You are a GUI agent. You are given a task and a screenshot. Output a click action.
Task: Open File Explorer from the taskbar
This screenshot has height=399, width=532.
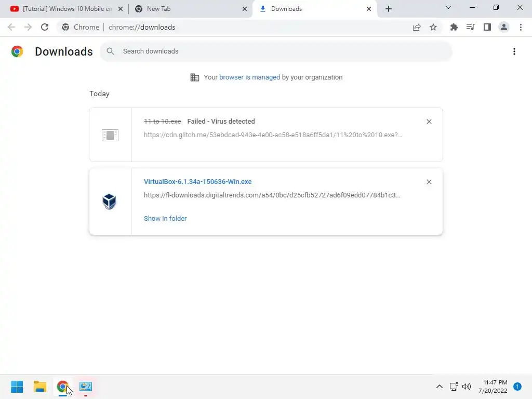coord(39,387)
